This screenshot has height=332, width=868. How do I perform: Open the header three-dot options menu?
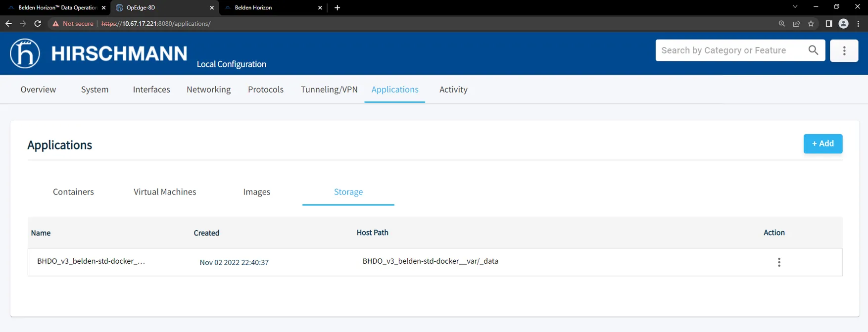(844, 50)
